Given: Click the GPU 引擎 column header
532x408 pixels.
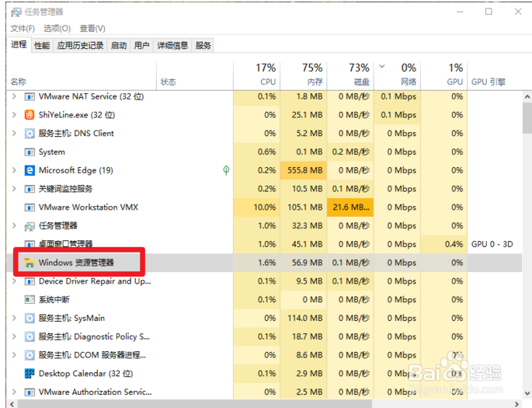Looking at the screenshot, I should 489,82.
